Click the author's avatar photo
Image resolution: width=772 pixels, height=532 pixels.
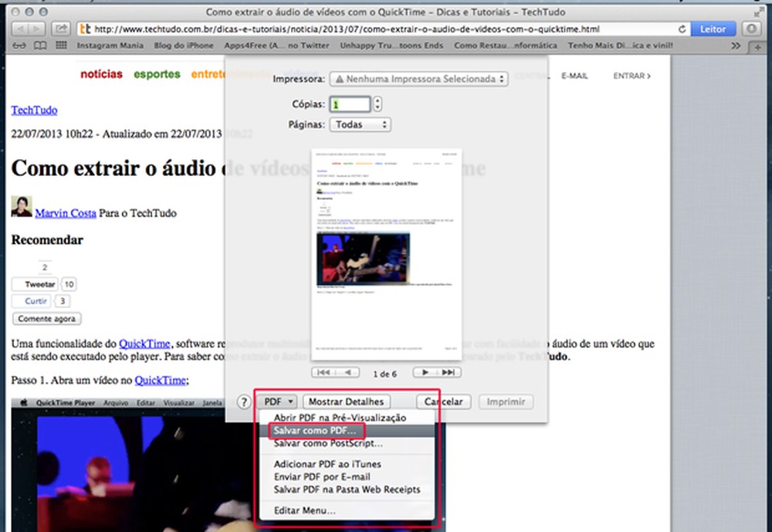point(22,206)
